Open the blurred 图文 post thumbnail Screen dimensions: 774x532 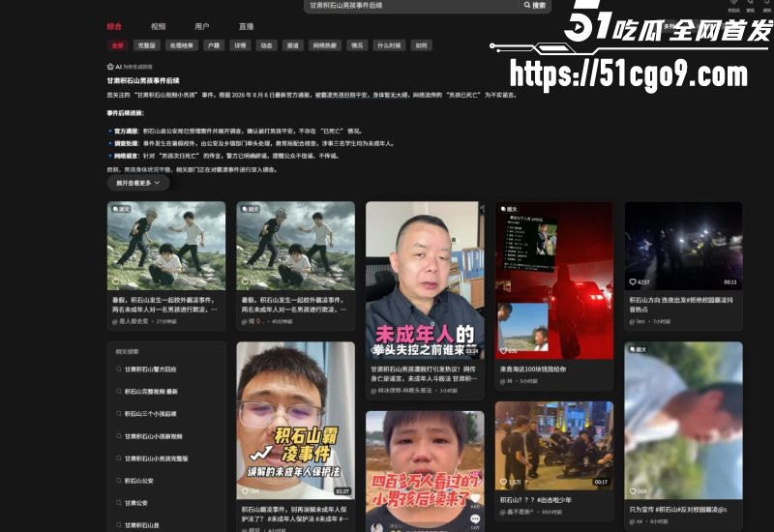[683, 421]
